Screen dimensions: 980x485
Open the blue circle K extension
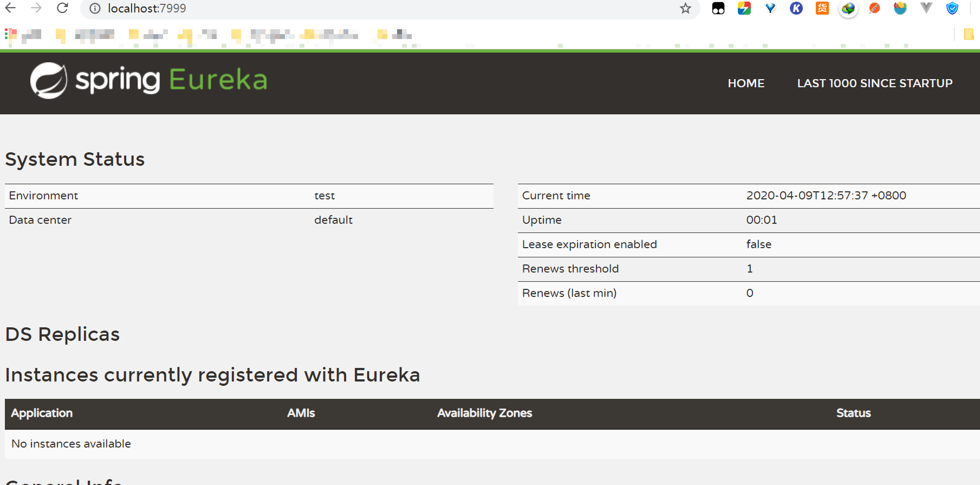pyautogui.click(x=796, y=8)
